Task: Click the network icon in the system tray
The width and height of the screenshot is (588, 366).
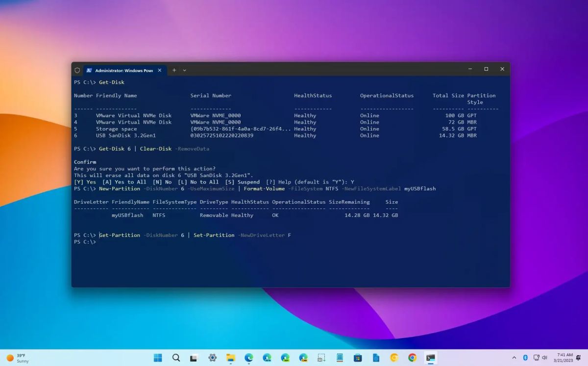Action: 536,358
